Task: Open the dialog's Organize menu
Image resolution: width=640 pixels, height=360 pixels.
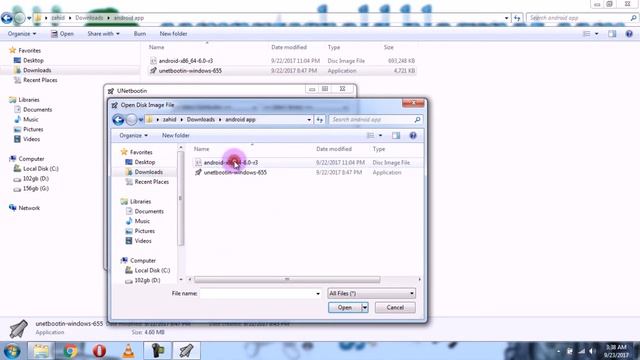Action: tap(133, 136)
